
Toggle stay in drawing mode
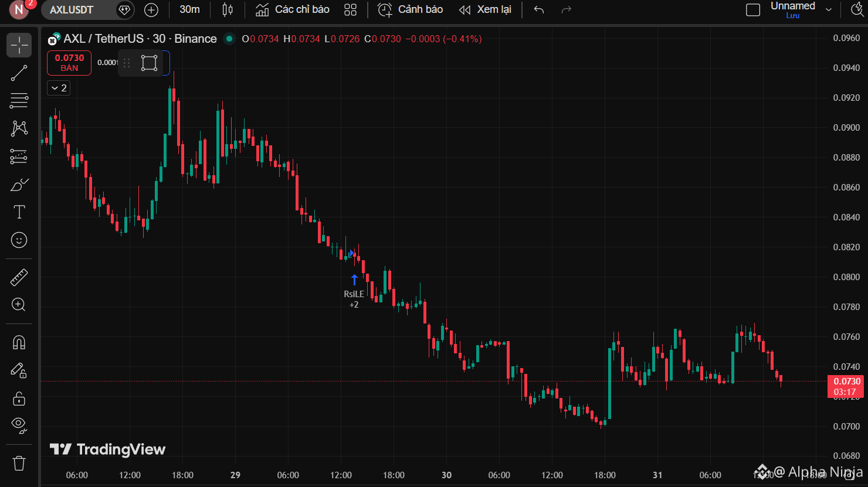[19, 370]
